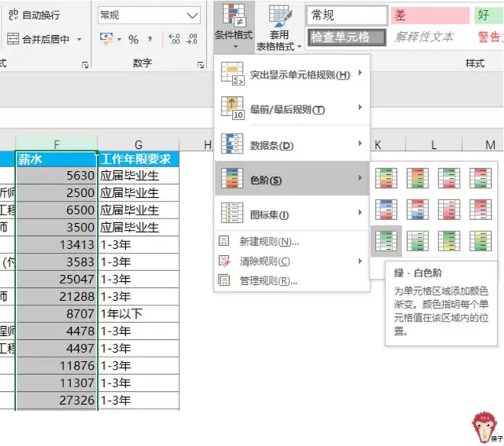Apply the 好 (good) cell style
Viewport: 504px width, 446px height.
pyautogui.click(x=489, y=15)
